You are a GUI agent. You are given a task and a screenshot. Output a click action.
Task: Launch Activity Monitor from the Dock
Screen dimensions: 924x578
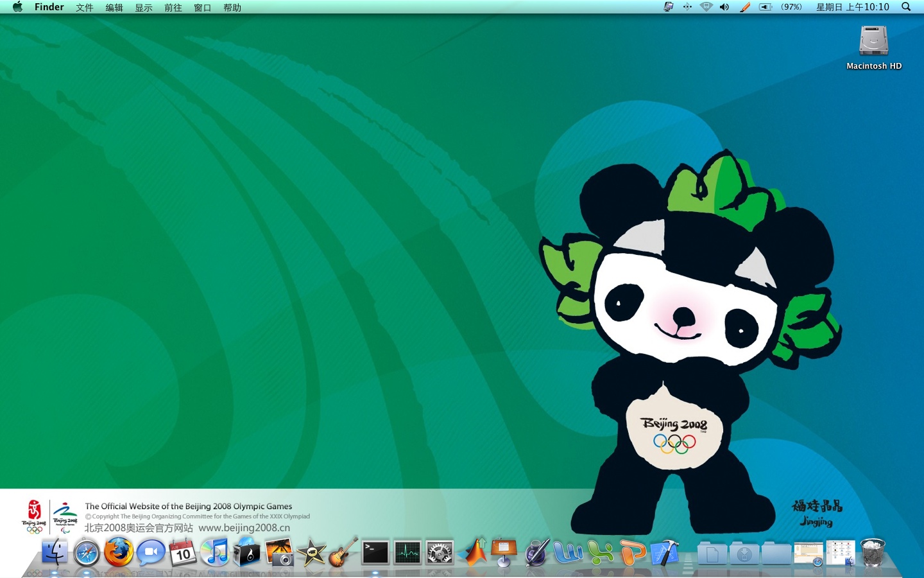click(407, 552)
